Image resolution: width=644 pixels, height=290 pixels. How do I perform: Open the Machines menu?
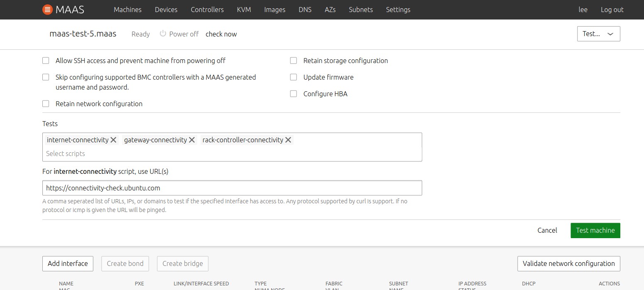click(127, 10)
